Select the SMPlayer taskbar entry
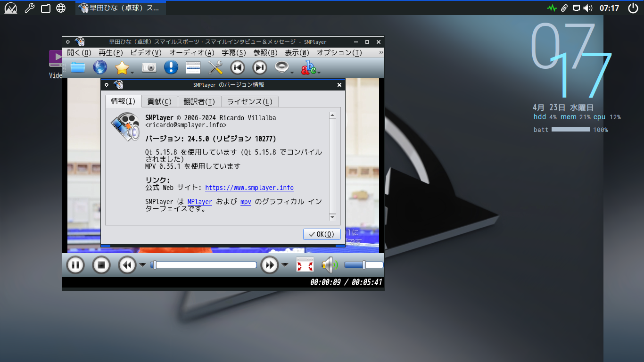The height and width of the screenshot is (362, 644). pos(121,8)
